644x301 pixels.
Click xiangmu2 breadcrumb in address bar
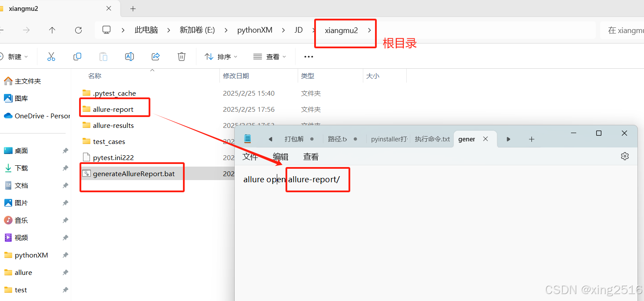(342, 30)
